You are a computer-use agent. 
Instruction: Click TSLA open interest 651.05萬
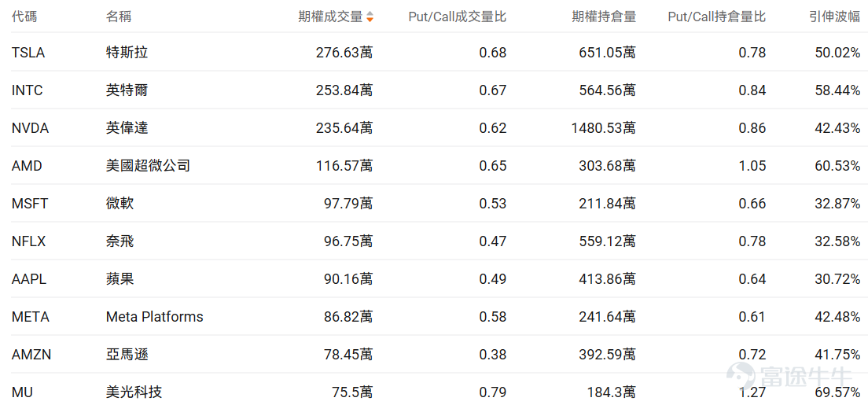coord(608,53)
